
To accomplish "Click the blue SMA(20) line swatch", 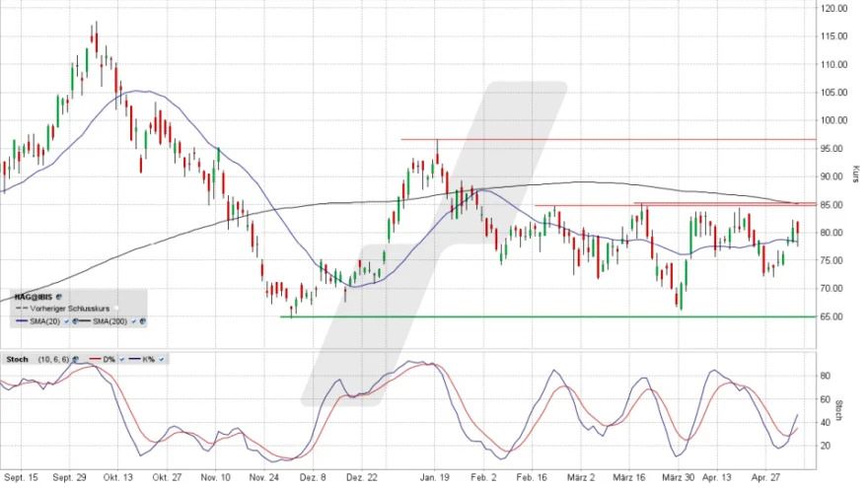I will (x=22, y=321).
